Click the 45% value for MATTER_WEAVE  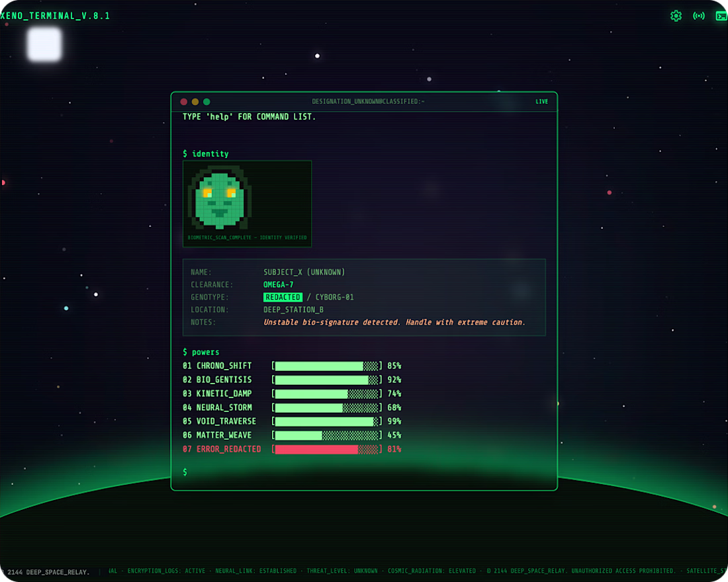click(394, 435)
